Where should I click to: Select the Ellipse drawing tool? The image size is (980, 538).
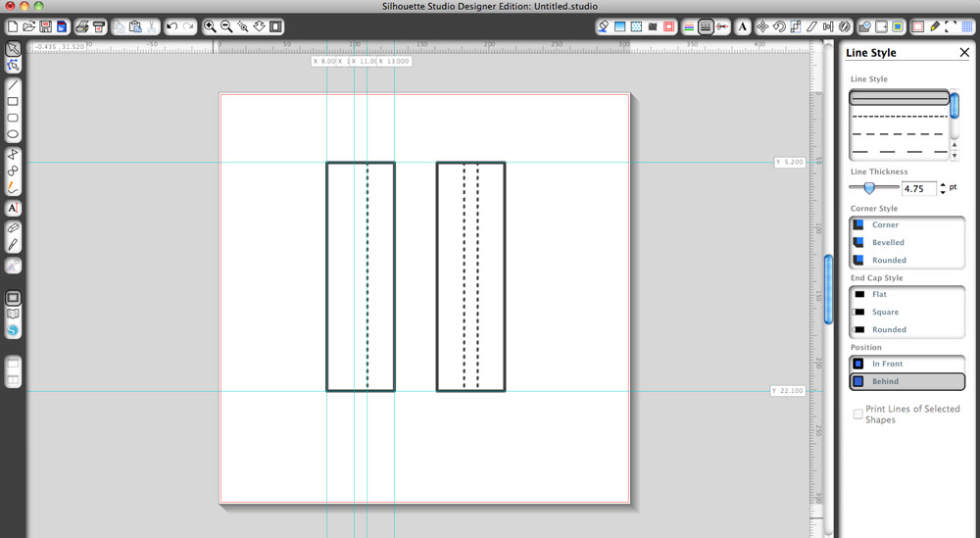pos(14,134)
